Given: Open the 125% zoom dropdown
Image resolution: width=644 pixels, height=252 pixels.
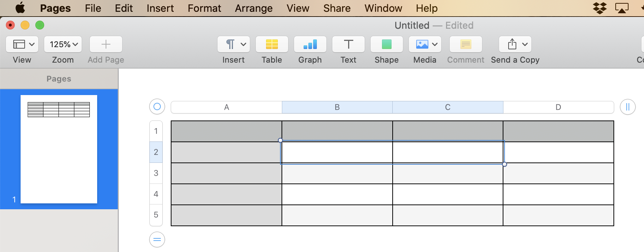Looking at the screenshot, I should 63,45.
